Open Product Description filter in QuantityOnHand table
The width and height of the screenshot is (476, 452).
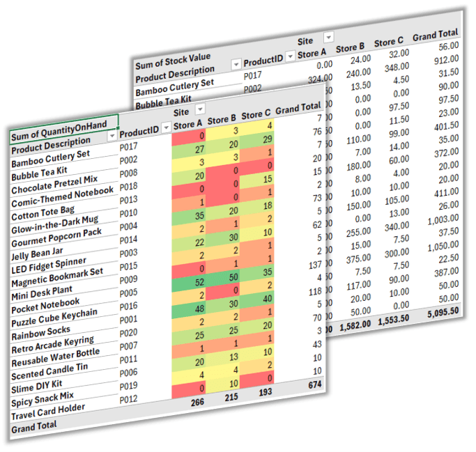(110, 137)
